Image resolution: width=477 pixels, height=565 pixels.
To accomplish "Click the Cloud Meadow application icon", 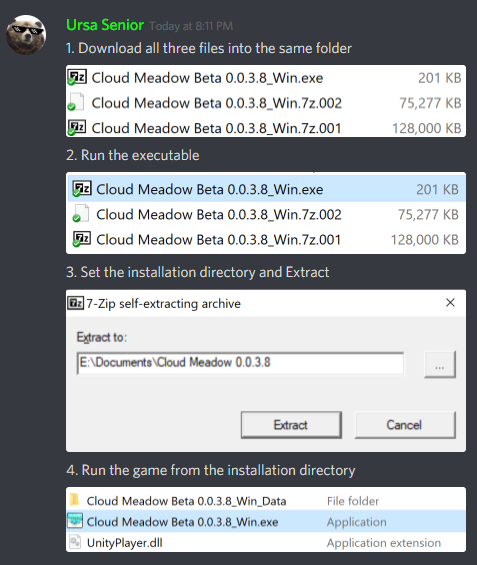I will pyautogui.click(x=75, y=521).
